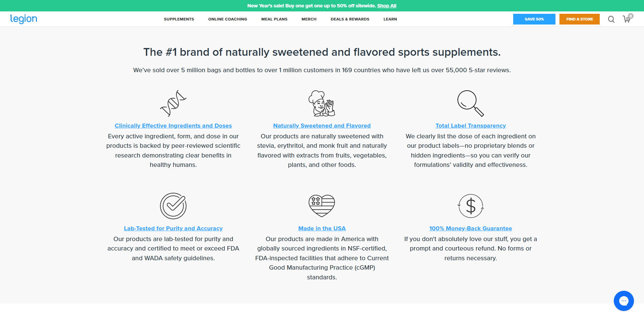Click the chef illustration icon
The width and height of the screenshot is (644, 320).
(x=322, y=103)
